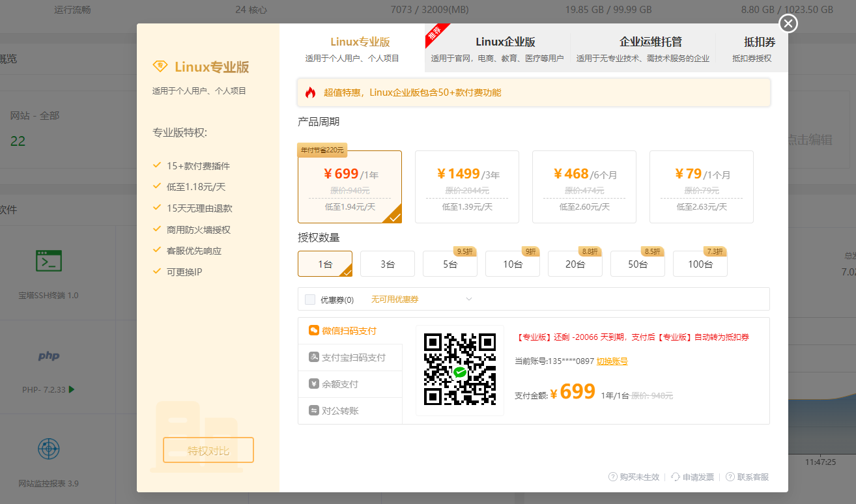Choose 50台 license quantity
Viewport: 856px width, 504px height.
(638, 264)
